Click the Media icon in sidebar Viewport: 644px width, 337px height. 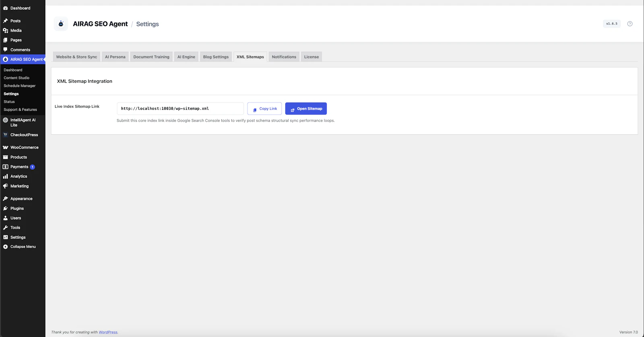pyautogui.click(x=6, y=31)
